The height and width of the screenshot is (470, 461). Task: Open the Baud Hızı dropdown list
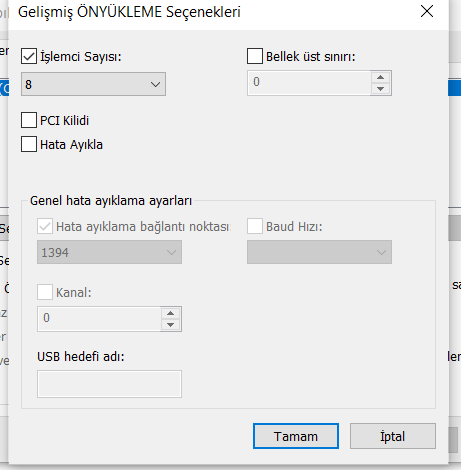319,252
